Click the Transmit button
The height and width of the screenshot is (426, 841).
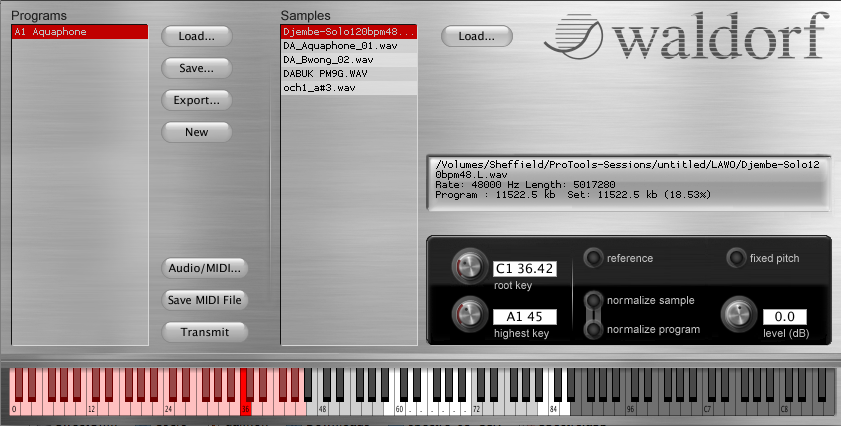(205, 332)
